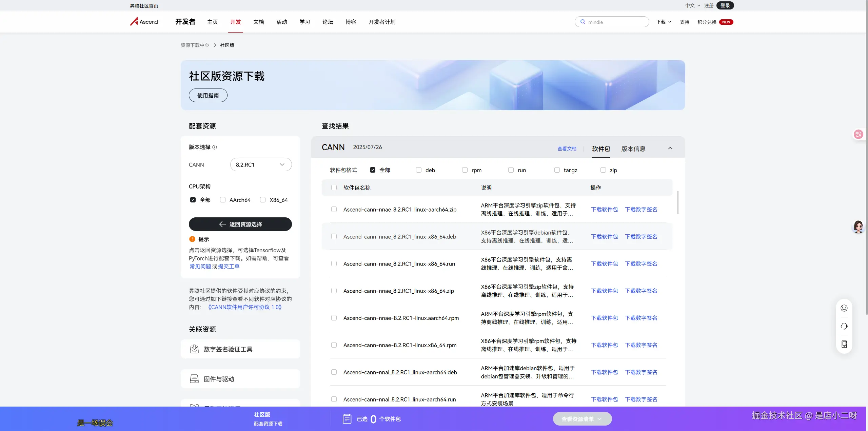Check the deb package format filter
This screenshot has width=868, height=431.
[419, 170]
